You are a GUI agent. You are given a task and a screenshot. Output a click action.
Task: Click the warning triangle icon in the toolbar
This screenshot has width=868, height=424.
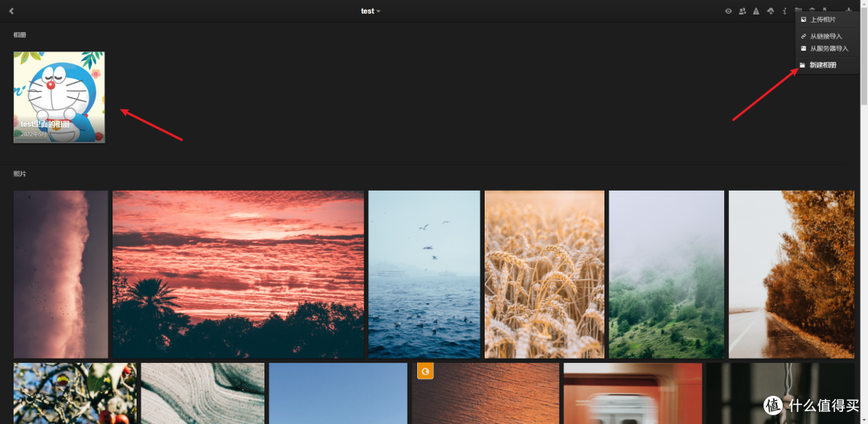(x=756, y=11)
